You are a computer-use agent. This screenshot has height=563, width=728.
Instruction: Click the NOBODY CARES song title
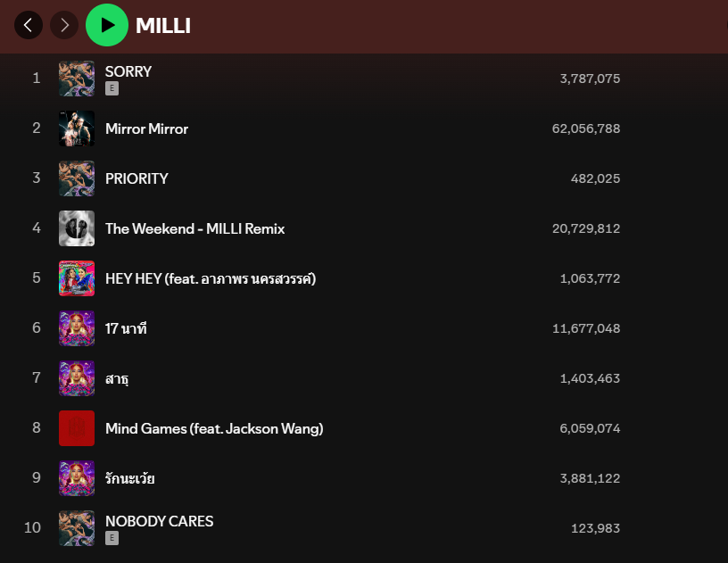159,521
